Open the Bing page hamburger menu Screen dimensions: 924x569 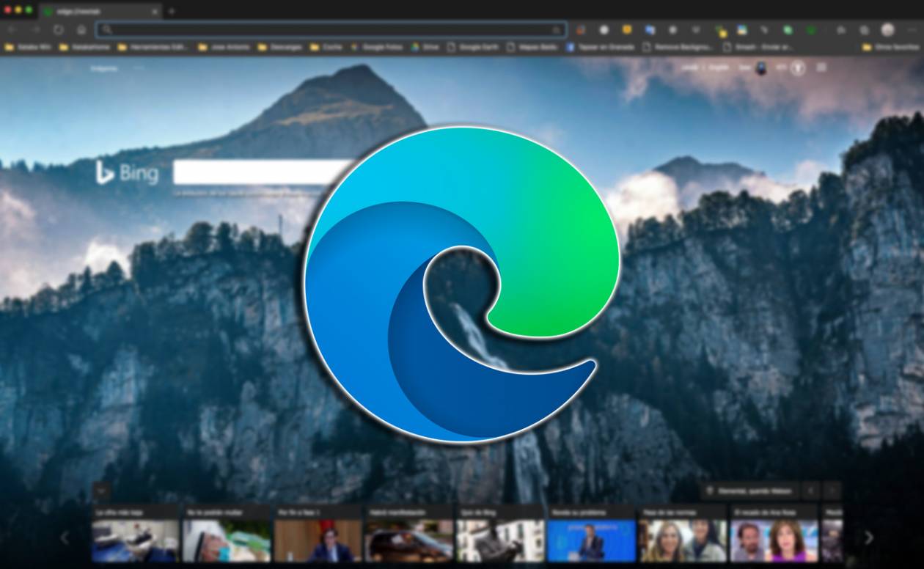821,67
